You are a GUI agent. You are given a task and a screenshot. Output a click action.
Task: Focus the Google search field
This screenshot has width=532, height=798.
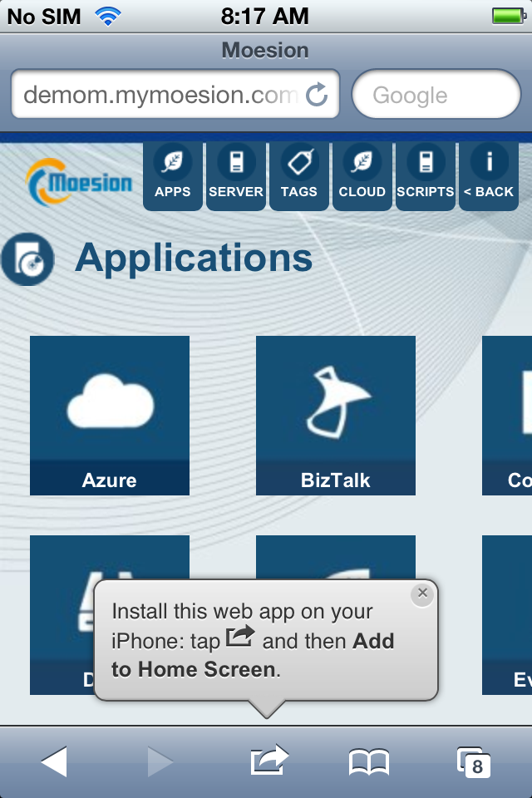click(x=436, y=94)
